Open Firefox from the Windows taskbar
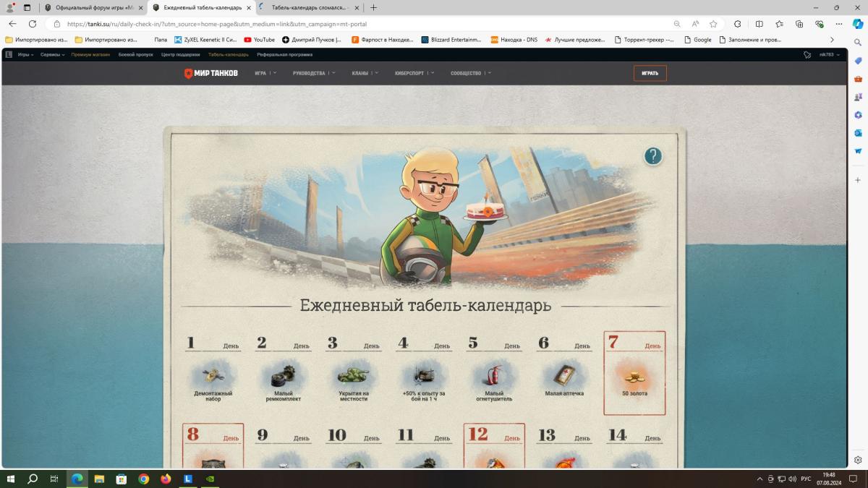868x488 pixels. point(166,479)
